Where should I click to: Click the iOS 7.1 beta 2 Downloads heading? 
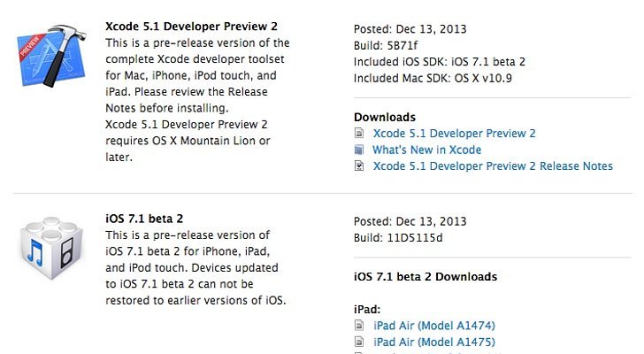click(425, 277)
